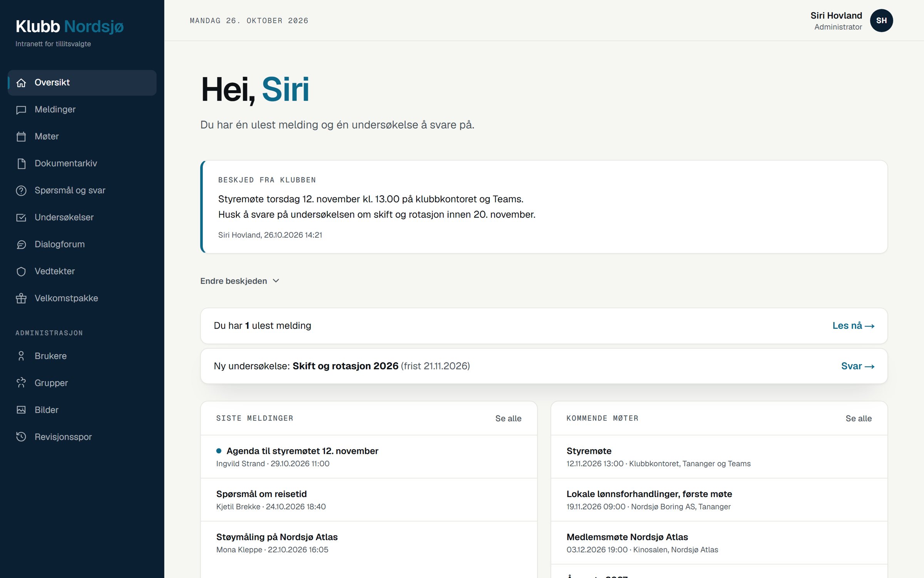Click the Grupper icon in sidebar
This screenshot has height=578, width=924.
tap(21, 383)
